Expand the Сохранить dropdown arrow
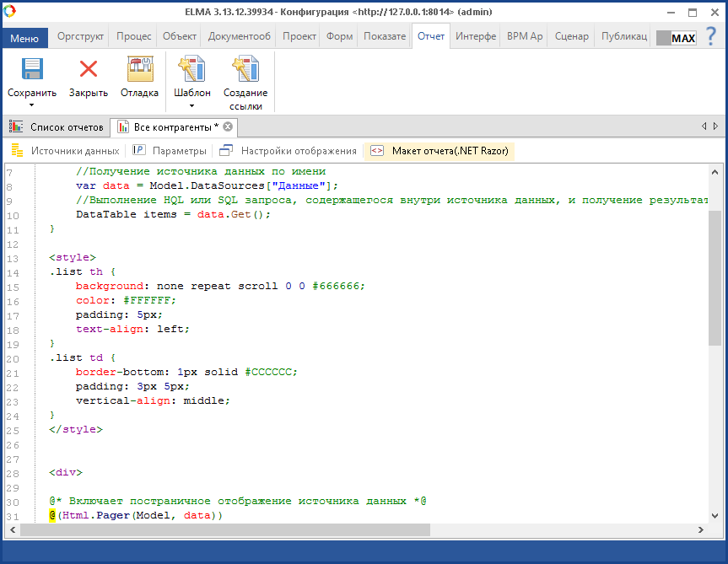The image size is (728, 564). [x=32, y=105]
